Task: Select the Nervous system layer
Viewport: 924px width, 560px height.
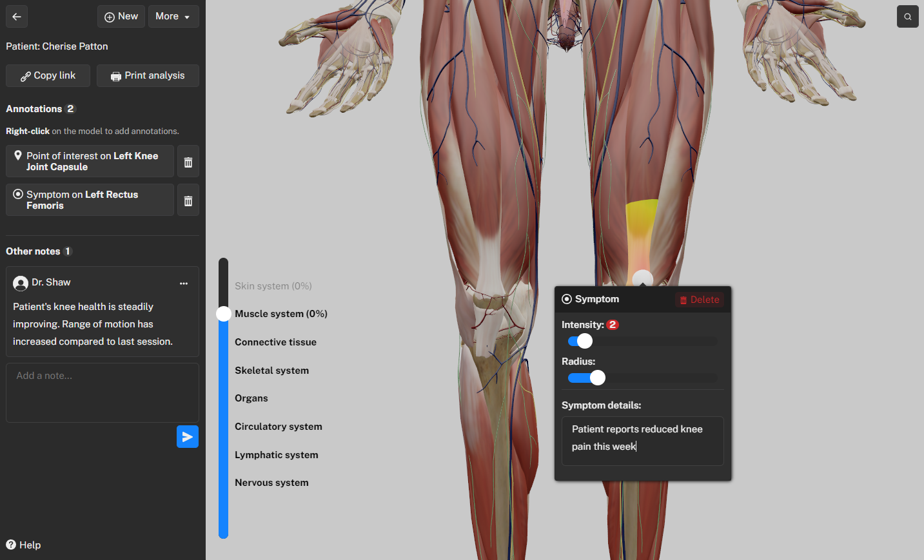Action: pos(271,483)
